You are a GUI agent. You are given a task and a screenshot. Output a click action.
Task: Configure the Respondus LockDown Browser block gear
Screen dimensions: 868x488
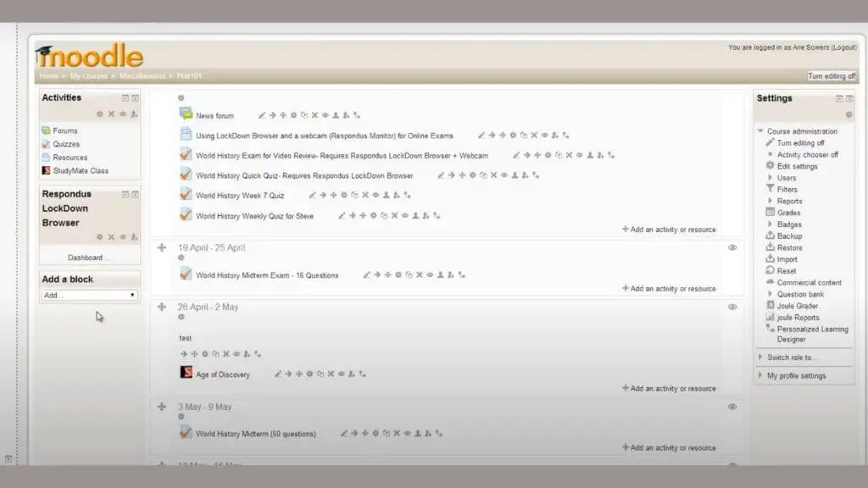tap(100, 237)
